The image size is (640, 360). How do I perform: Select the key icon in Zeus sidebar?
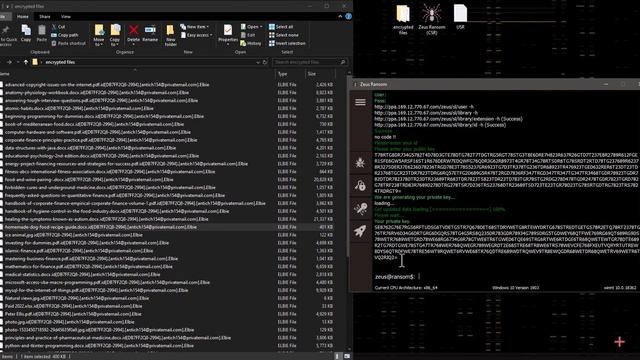(x=360, y=209)
